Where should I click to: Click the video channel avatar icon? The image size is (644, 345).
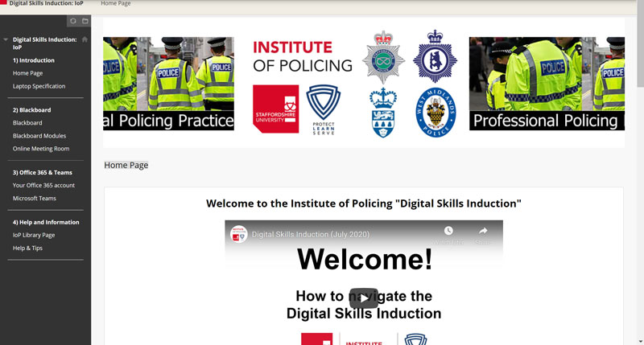point(238,234)
